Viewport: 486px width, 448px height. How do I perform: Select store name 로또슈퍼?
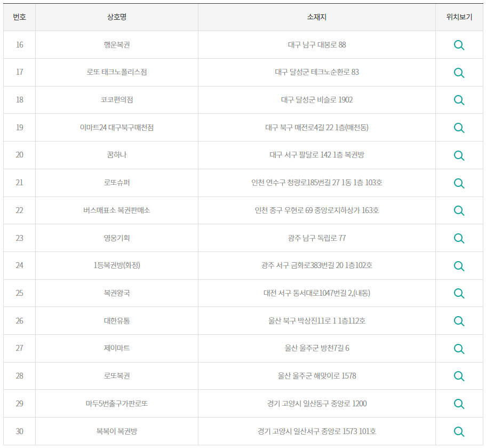click(x=117, y=183)
